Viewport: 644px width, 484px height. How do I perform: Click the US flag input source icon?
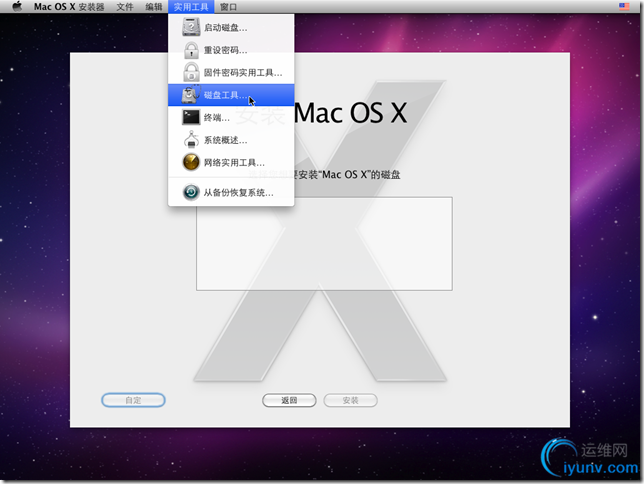pos(624,6)
